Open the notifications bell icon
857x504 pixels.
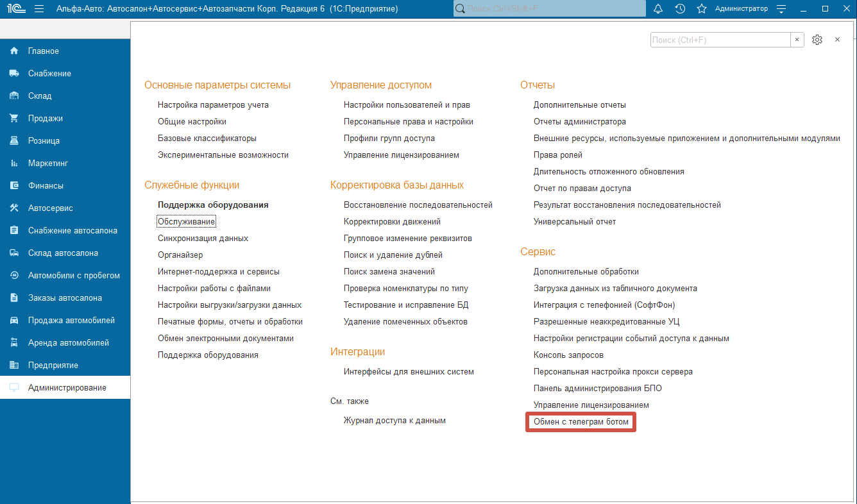click(658, 8)
